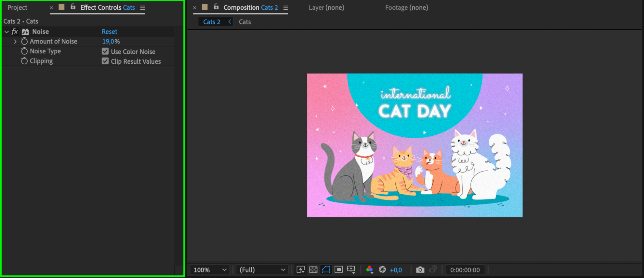644x278 pixels.
Task: Expand the Amount of Noise property
Action: pyautogui.click(x=15, y=42)
